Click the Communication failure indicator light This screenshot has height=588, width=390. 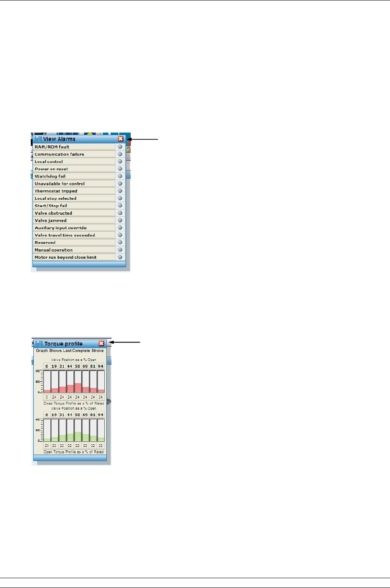coord(120,154)
